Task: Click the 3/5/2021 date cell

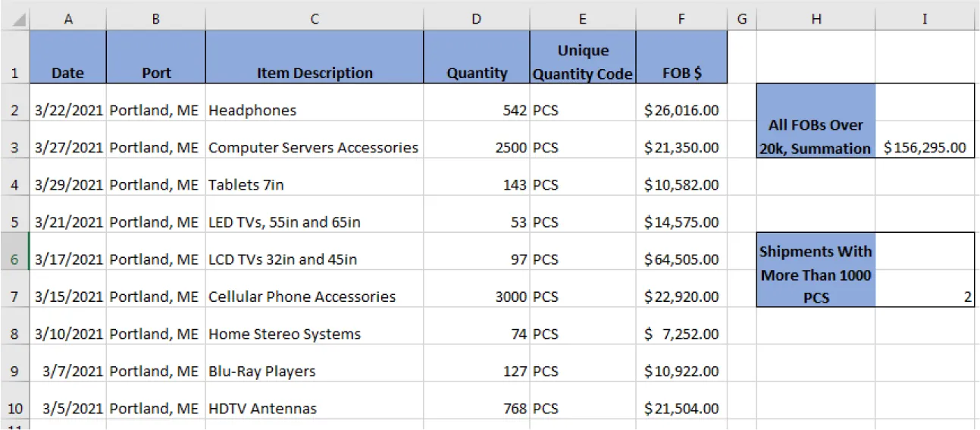Action: [x=68, y=408]
